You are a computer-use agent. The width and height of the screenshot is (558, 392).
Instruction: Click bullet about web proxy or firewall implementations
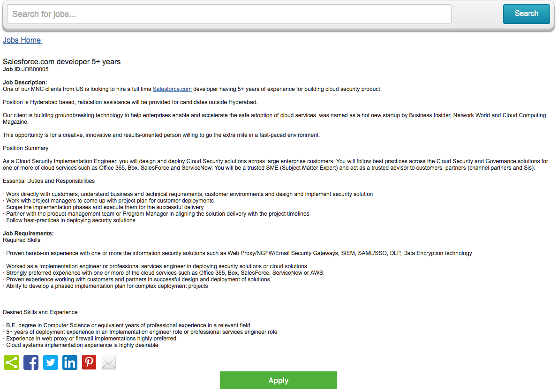click(x=90, y=338)
